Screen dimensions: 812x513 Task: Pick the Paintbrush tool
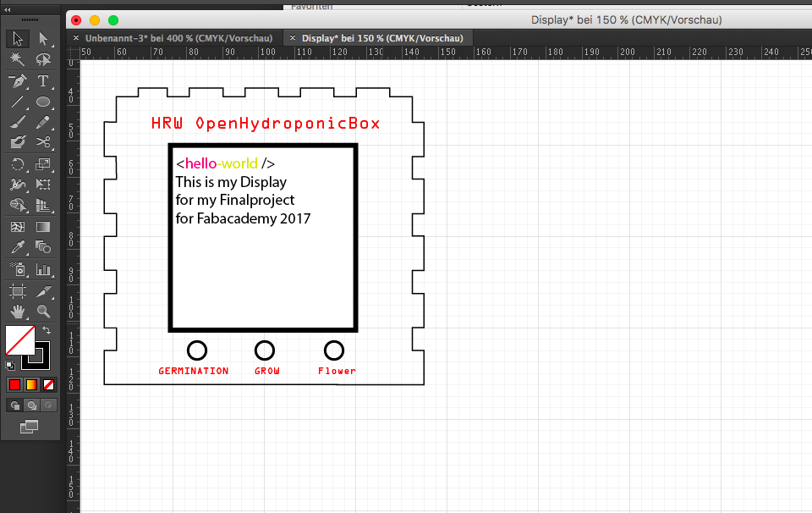coord(17,122)
